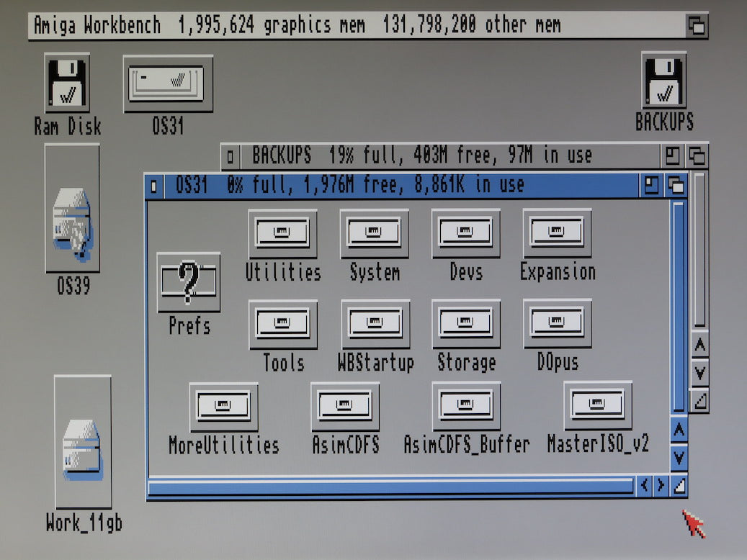Select the Storage drawer icon
This screenshot has height=560, width=747.
pos(466,324)
